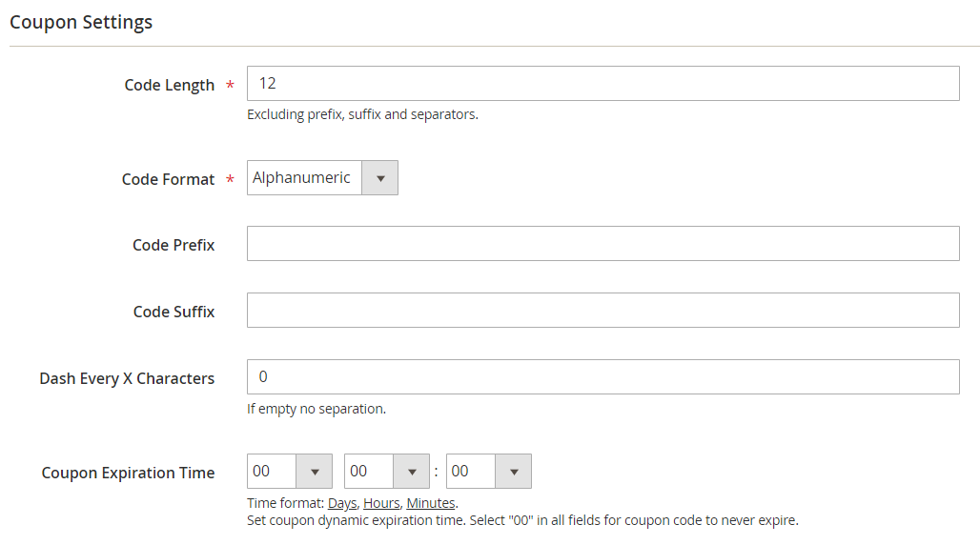Focus the Code Prefix text field
The image size is (980, 545).
click(x=603, y=244)
